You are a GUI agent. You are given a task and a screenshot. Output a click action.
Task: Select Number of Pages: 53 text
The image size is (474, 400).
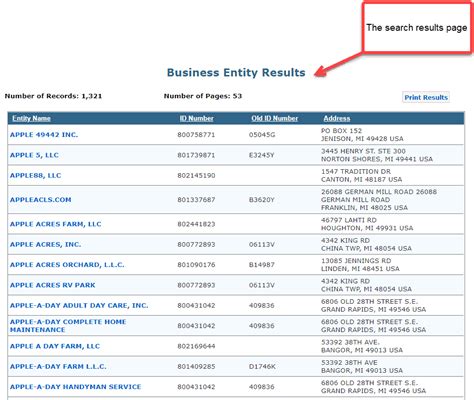(203, 96)
